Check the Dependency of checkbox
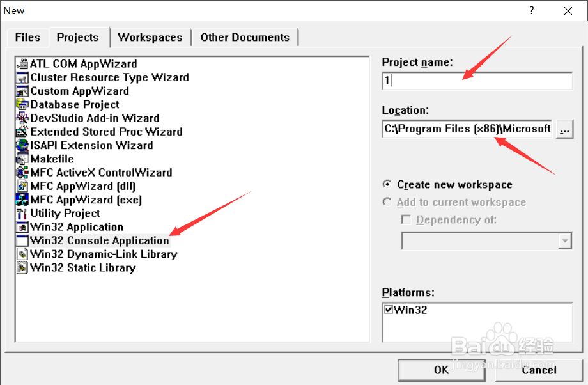This screenshot has width=588, height=385. tap(406, 219)
